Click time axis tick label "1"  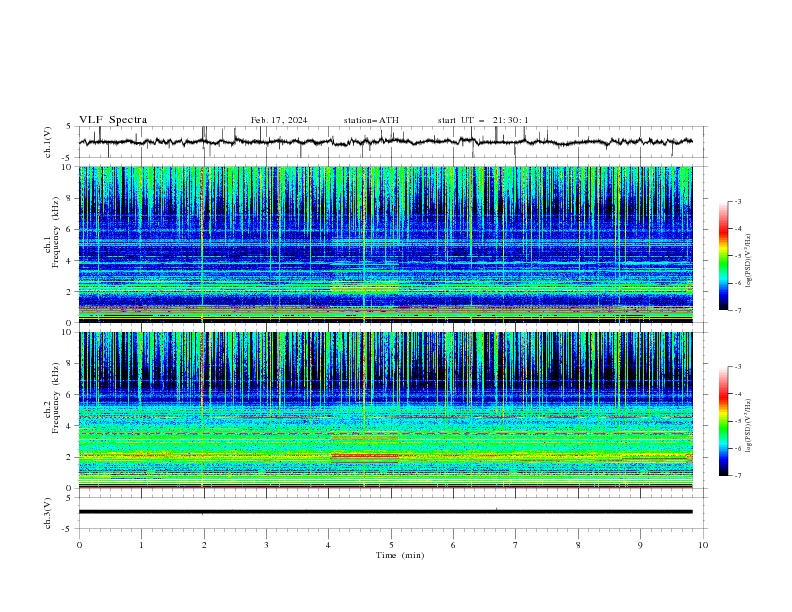(141, 545)
